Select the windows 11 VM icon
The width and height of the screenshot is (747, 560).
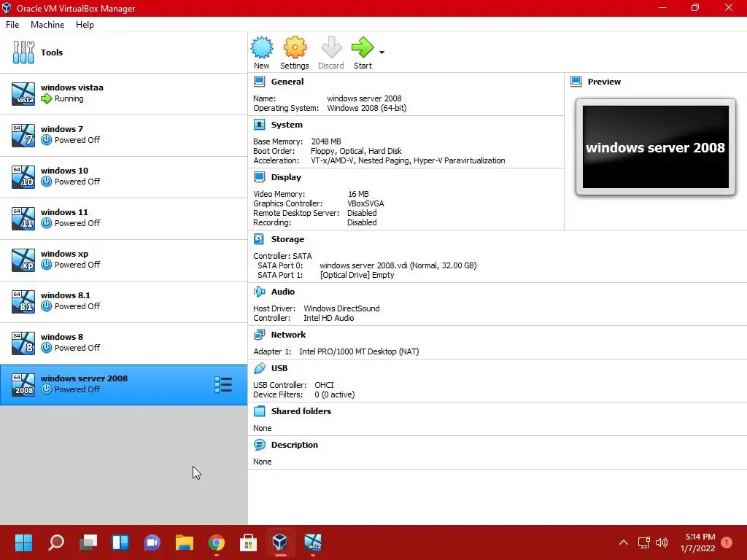pyautogui.click(x=23, y=218)
